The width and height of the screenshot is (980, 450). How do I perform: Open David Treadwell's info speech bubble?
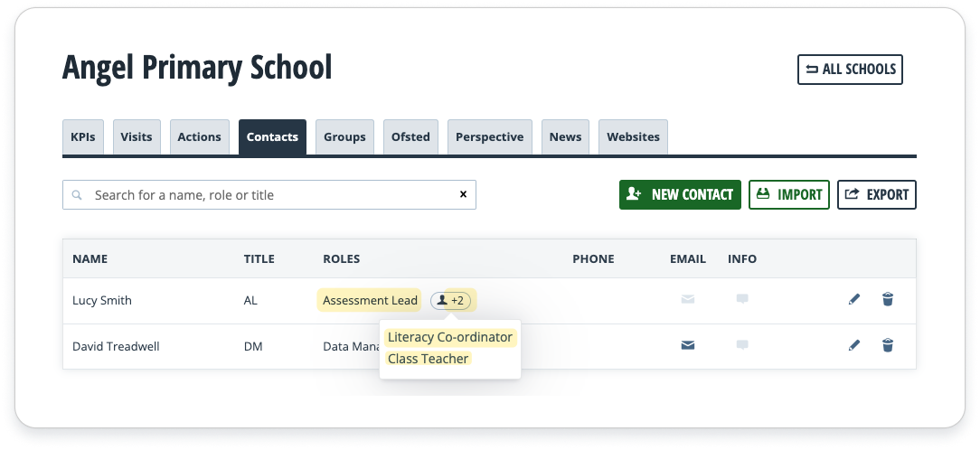tap(742, 345)
